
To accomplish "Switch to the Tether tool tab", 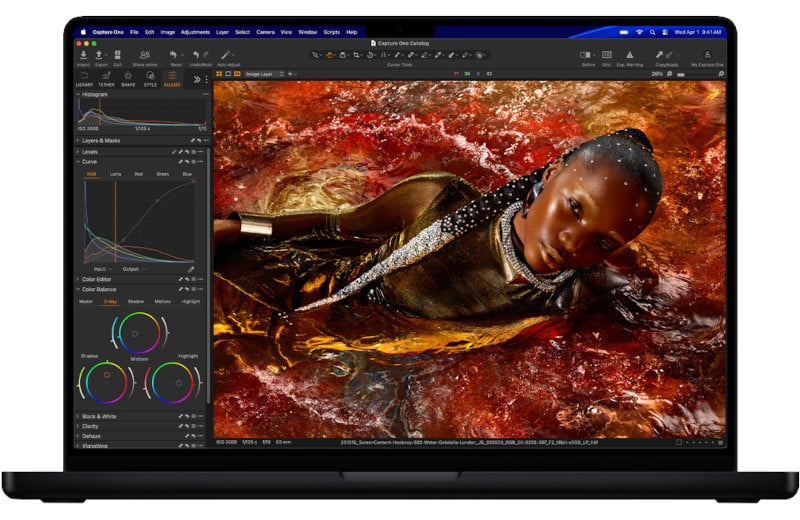I will [x=106, y=79].
